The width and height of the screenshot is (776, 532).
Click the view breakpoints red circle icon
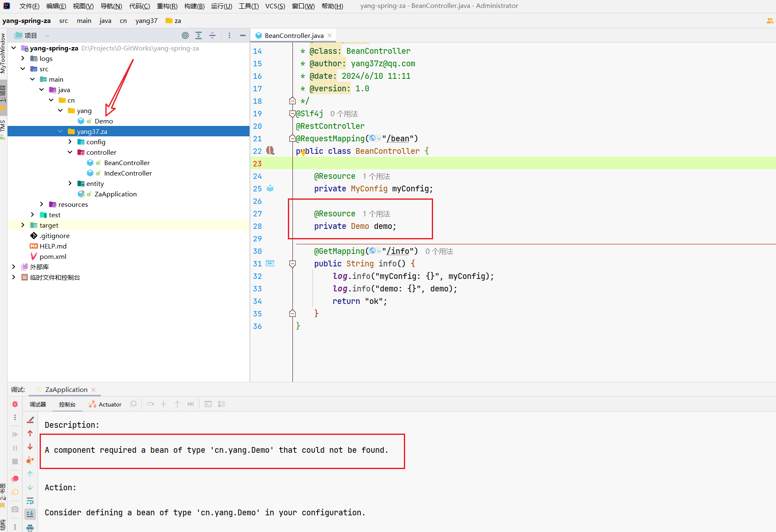(15, 479)
